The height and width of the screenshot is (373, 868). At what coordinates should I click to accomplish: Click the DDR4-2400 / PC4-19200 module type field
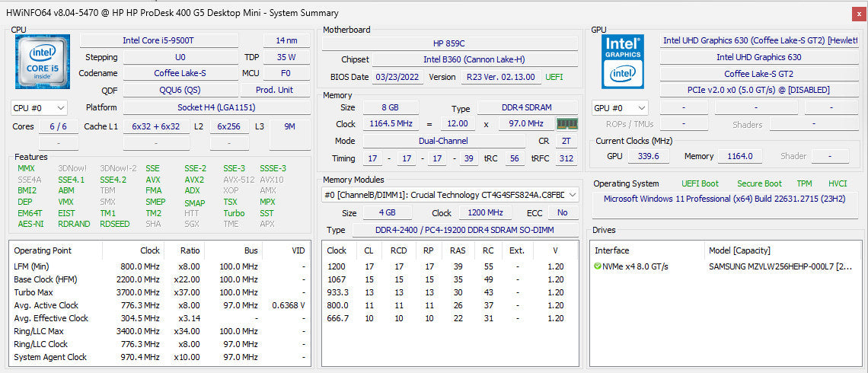pos(464,230)
